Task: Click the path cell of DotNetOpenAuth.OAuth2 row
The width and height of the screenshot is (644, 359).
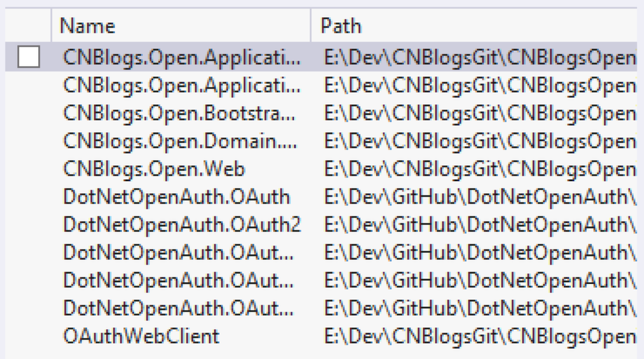Action: click(x=480, y=225)
